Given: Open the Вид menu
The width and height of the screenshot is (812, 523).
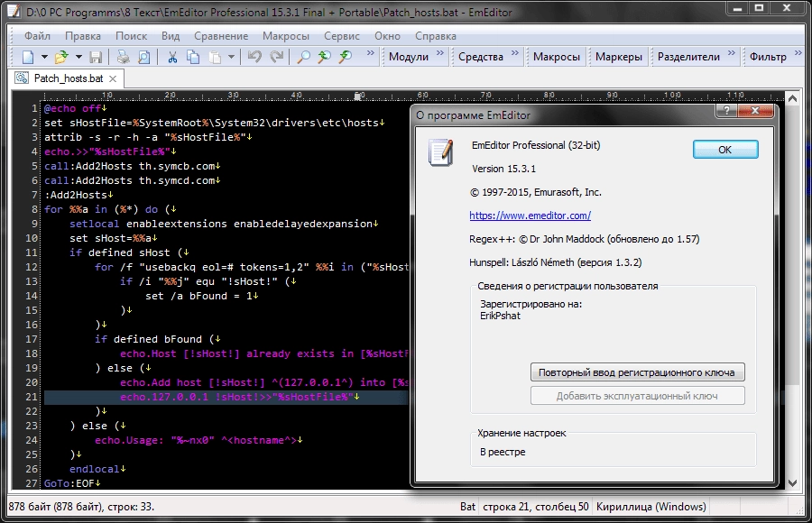Looking at the screenshot, I should [x=171, y=36].
